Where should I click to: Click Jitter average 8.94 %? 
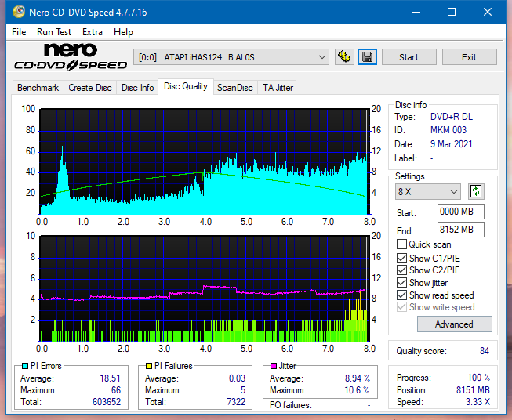coord(358,378)
